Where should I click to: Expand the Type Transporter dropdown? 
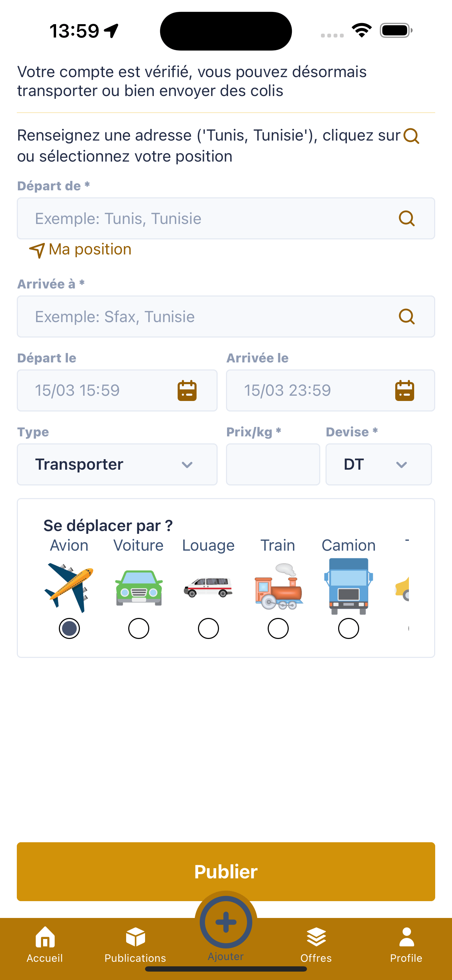[117, 464]
